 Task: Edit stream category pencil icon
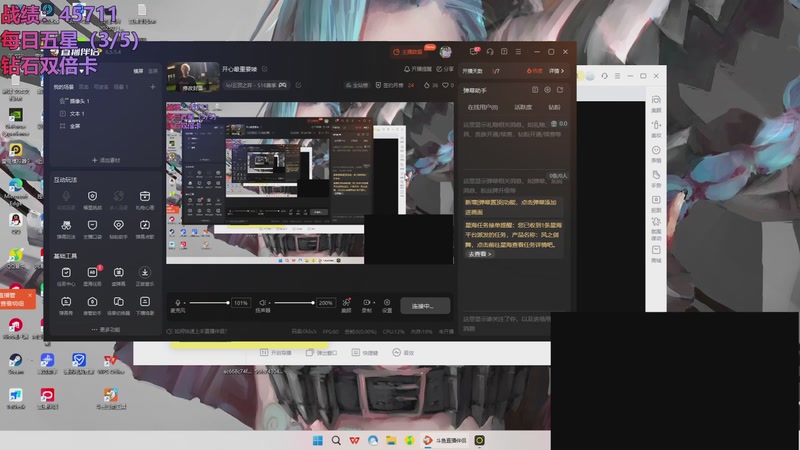[298, 85]
